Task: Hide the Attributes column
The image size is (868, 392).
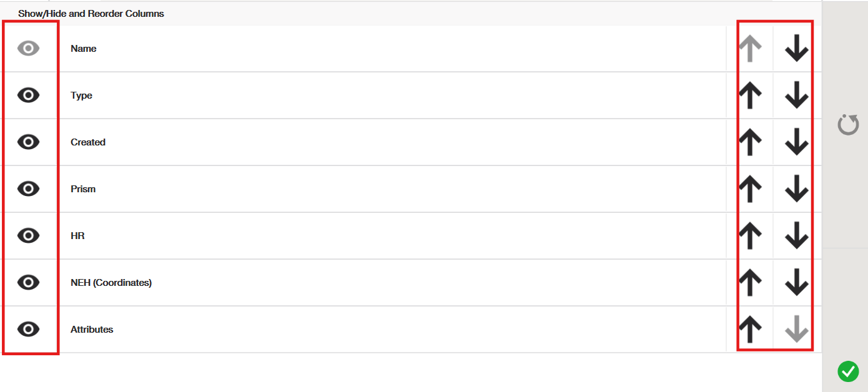Action: [x=29, y=329]
